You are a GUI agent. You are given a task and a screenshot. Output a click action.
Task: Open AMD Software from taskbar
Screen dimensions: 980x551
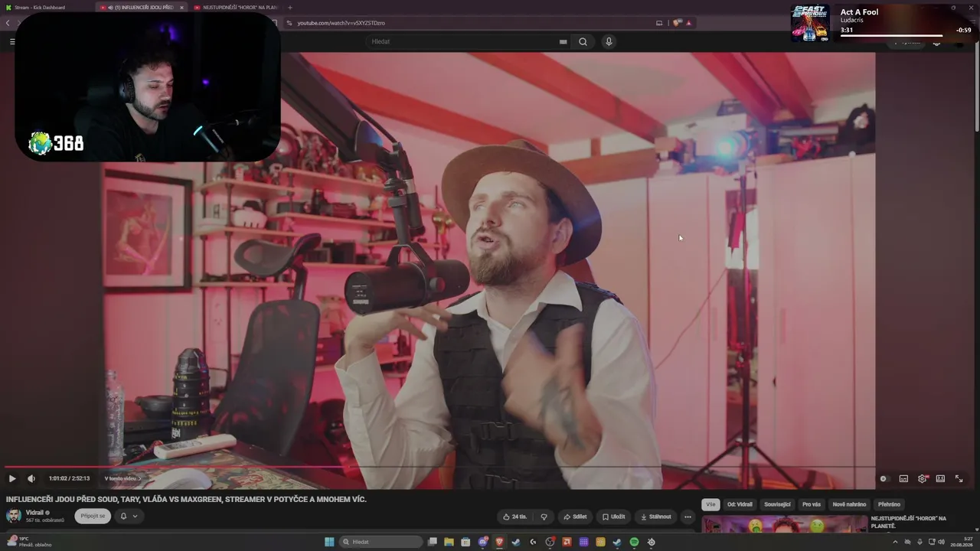(567, 542)
